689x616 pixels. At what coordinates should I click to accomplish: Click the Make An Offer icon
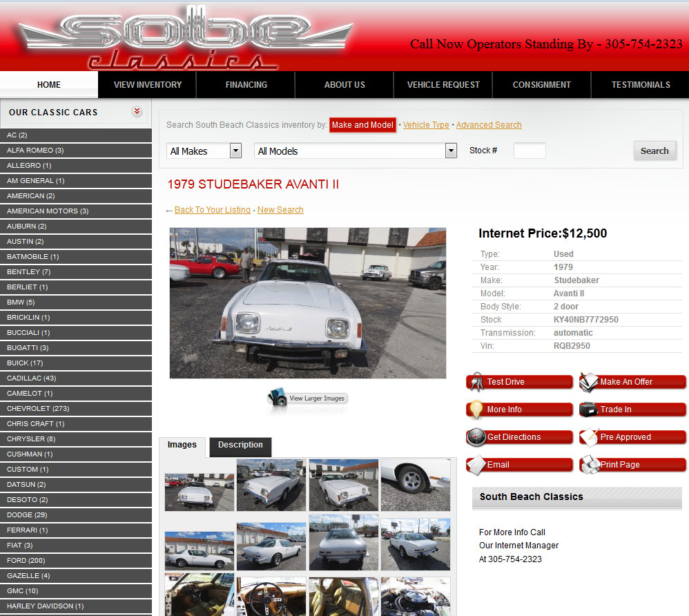588,382
